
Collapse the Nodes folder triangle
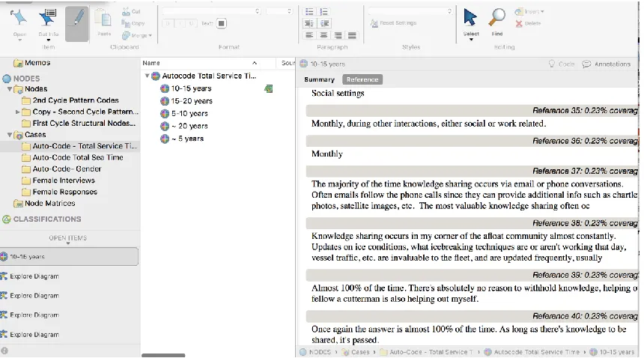click(x=10, y=88)
